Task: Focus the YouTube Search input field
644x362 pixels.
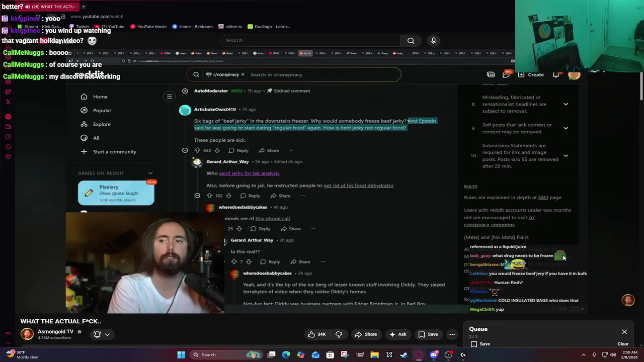Action: pos(310,41)
